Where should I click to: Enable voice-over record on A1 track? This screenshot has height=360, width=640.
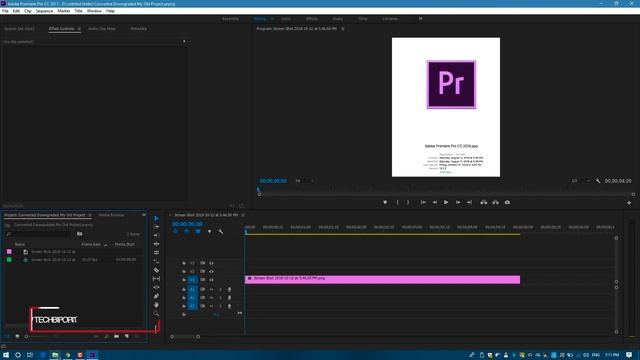229,289
